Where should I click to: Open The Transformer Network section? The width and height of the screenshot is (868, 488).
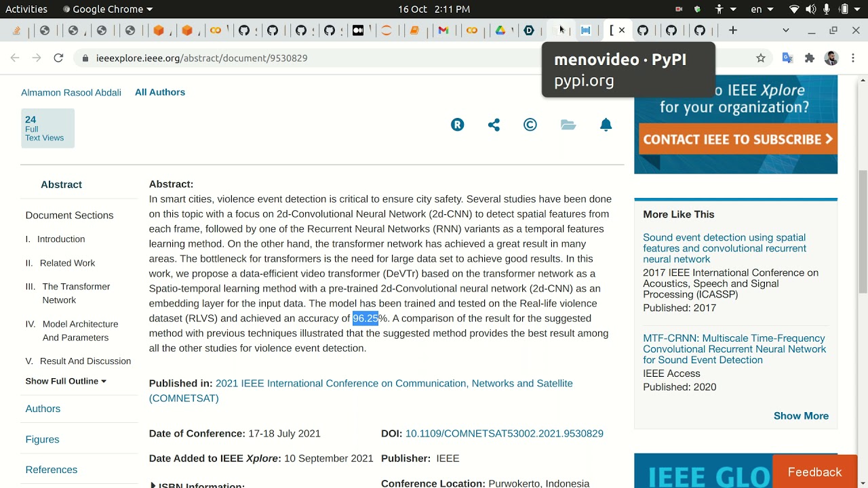(x=76, y=293)
